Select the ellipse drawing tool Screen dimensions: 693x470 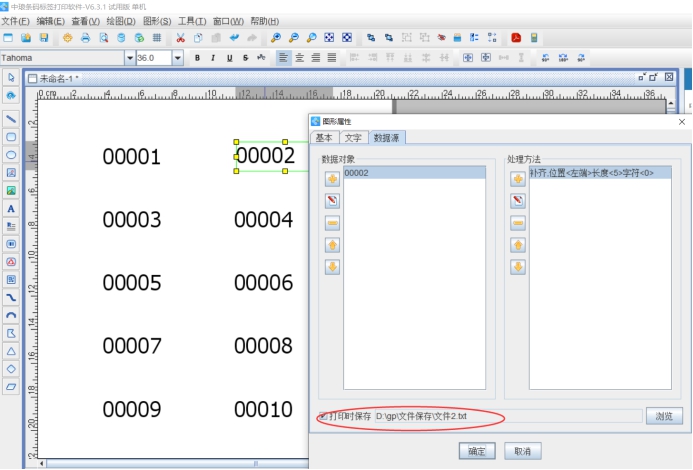pyautogui.click(x=11, y=155)
